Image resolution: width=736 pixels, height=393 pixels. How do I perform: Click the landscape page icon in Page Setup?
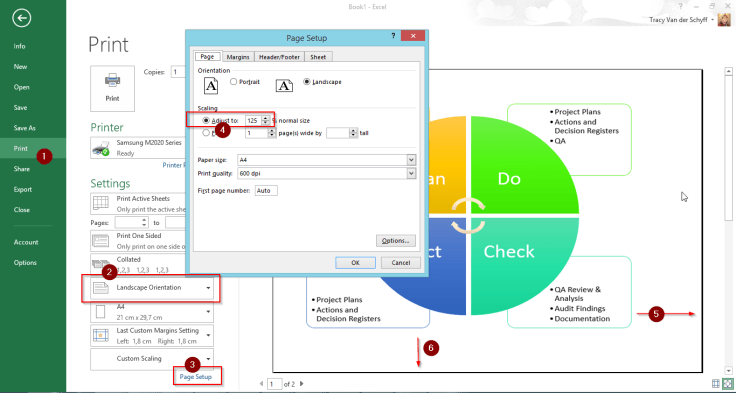[x=284, y=85]
